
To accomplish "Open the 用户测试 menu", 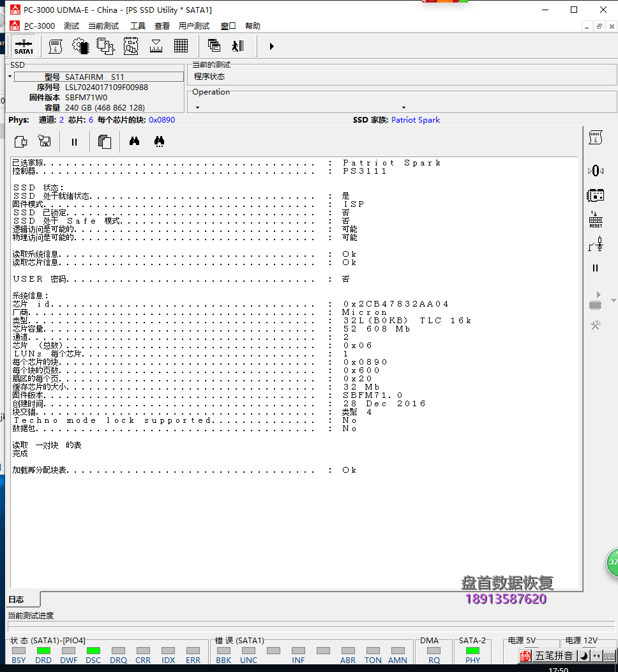I will click(x=194, y=26).
